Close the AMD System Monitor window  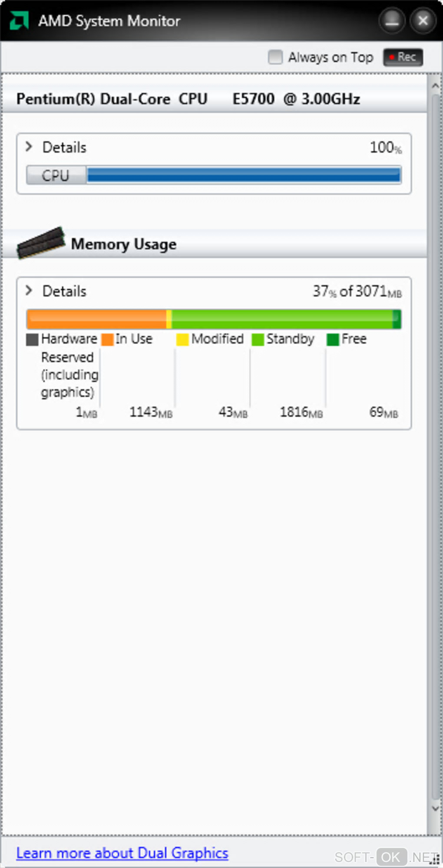click(423, 20)
